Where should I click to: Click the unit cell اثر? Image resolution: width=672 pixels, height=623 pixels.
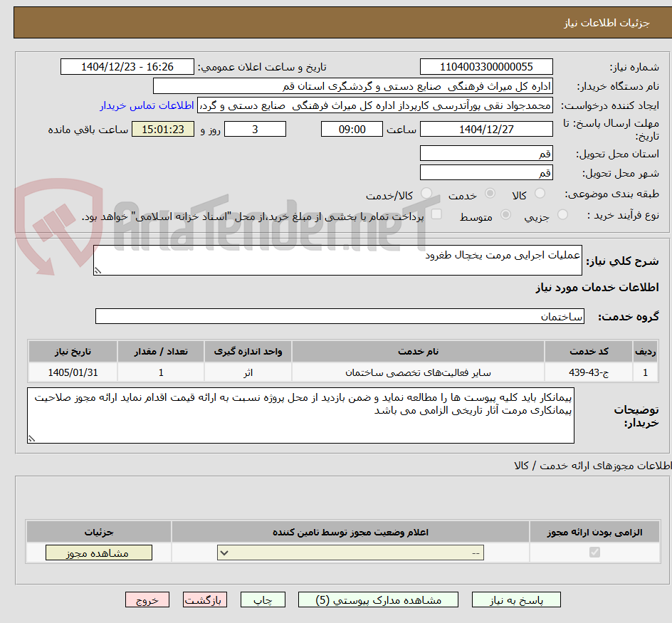click(248, 372)
